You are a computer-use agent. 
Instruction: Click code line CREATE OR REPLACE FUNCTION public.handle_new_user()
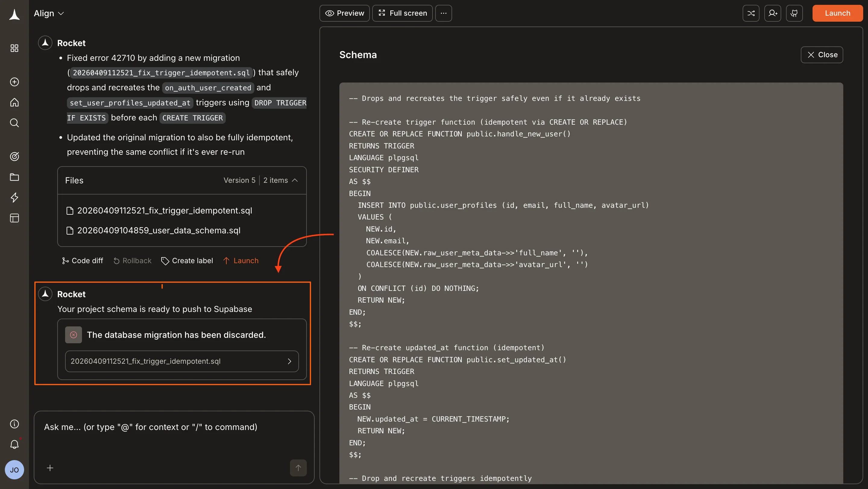click(460, 134)
